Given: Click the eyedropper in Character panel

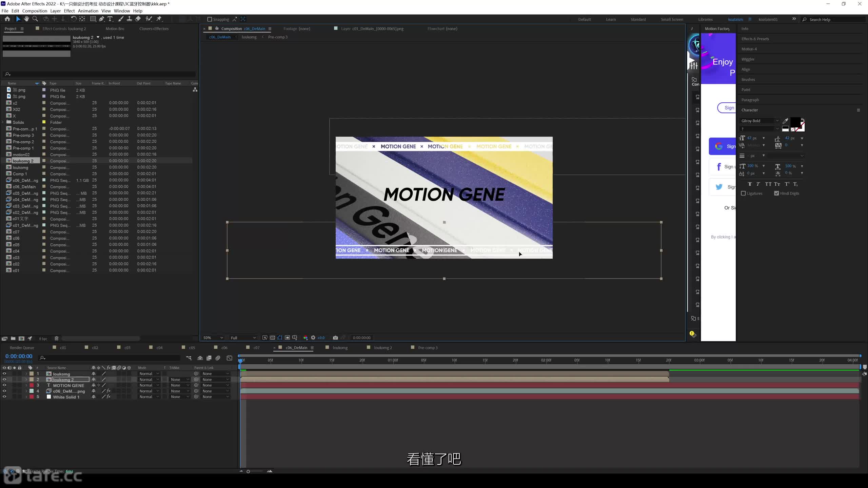Looking at the screenshot, I should [785, 121].
